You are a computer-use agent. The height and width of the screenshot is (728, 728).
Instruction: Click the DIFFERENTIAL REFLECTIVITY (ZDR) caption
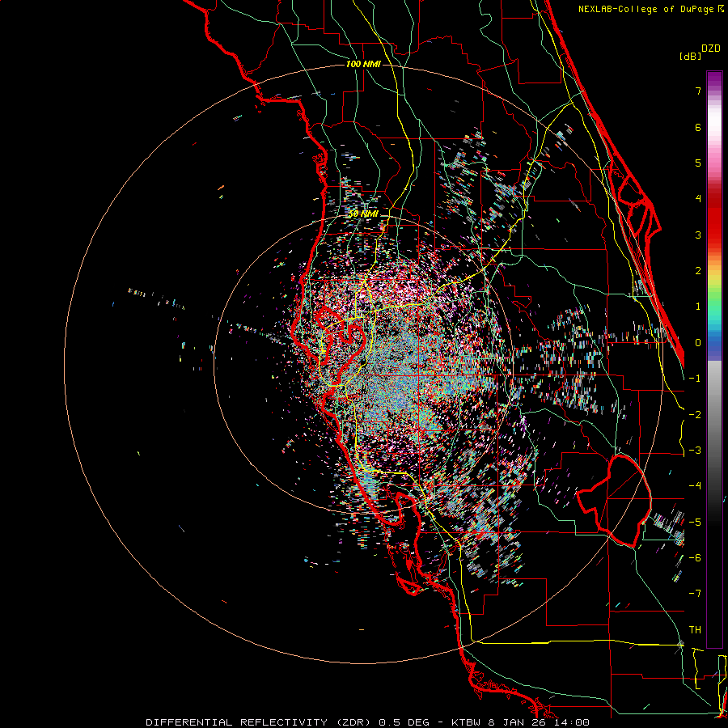click(x=259, y=722)
